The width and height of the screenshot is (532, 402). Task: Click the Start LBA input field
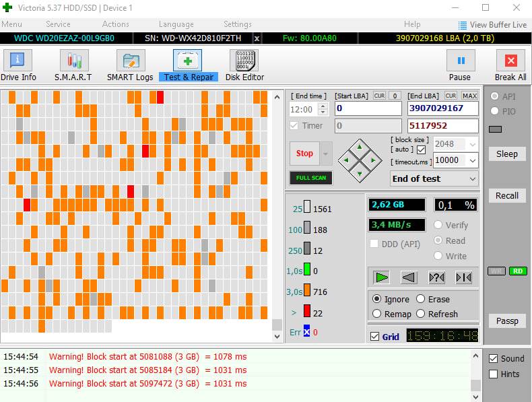(368, 108)
